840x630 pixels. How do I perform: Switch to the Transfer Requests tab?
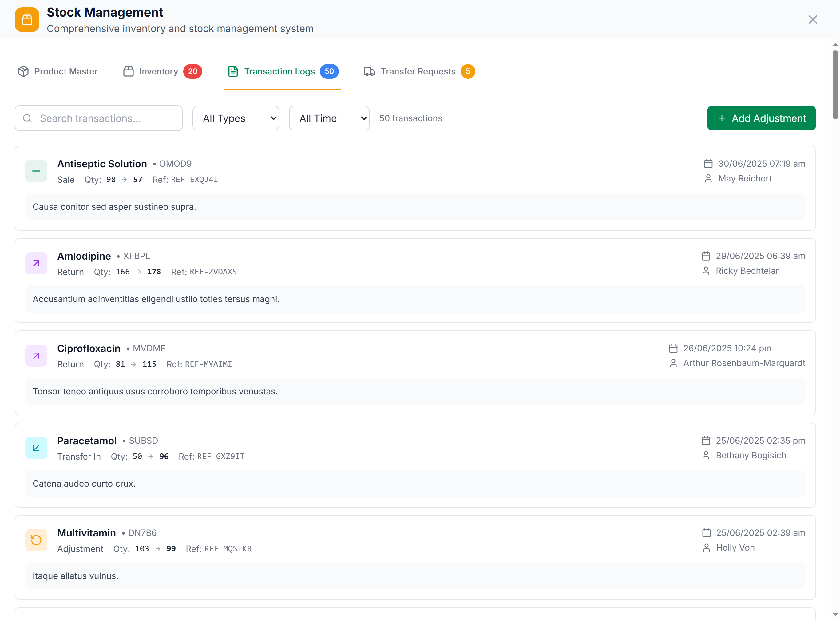419,71
